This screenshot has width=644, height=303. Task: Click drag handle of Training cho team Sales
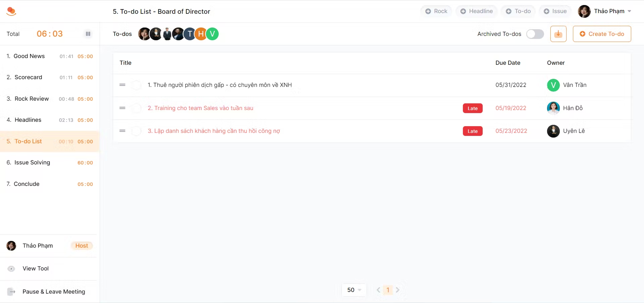tap(122, 108)
